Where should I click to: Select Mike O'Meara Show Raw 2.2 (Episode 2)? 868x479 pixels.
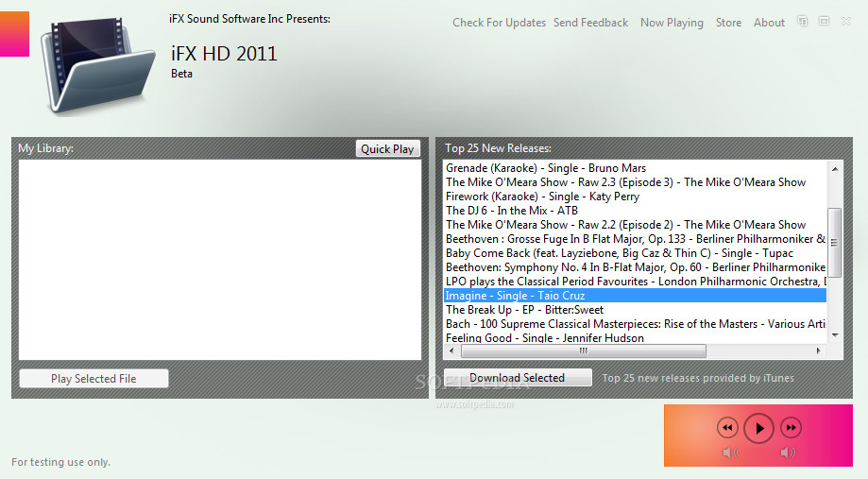[x=635, y=225]
